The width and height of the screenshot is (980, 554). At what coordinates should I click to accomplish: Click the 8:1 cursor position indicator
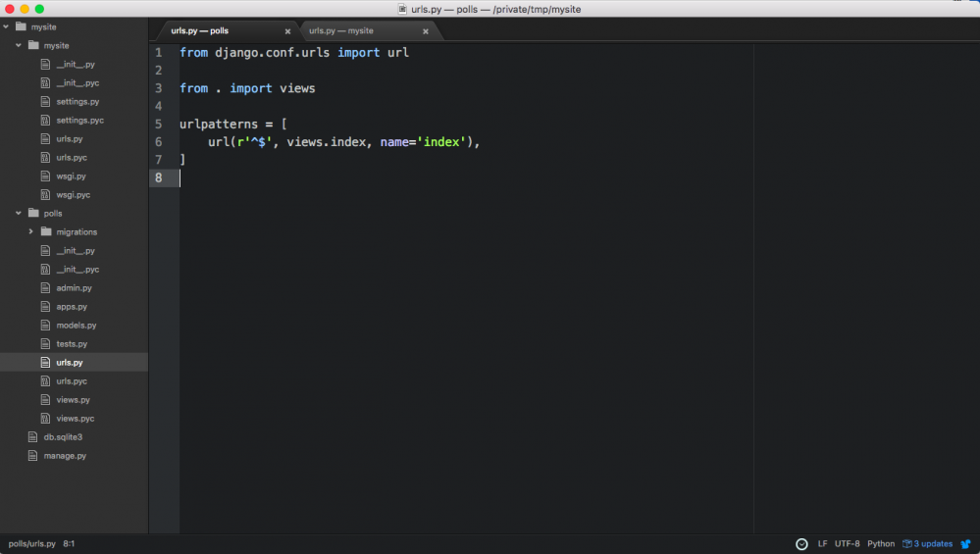pyautogui.click(x=69, y=544)
